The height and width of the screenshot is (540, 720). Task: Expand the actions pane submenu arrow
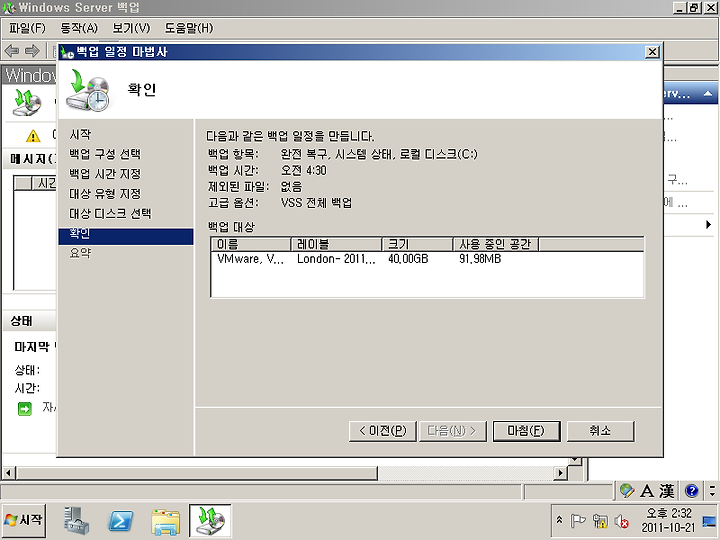[x=708, y=225]
